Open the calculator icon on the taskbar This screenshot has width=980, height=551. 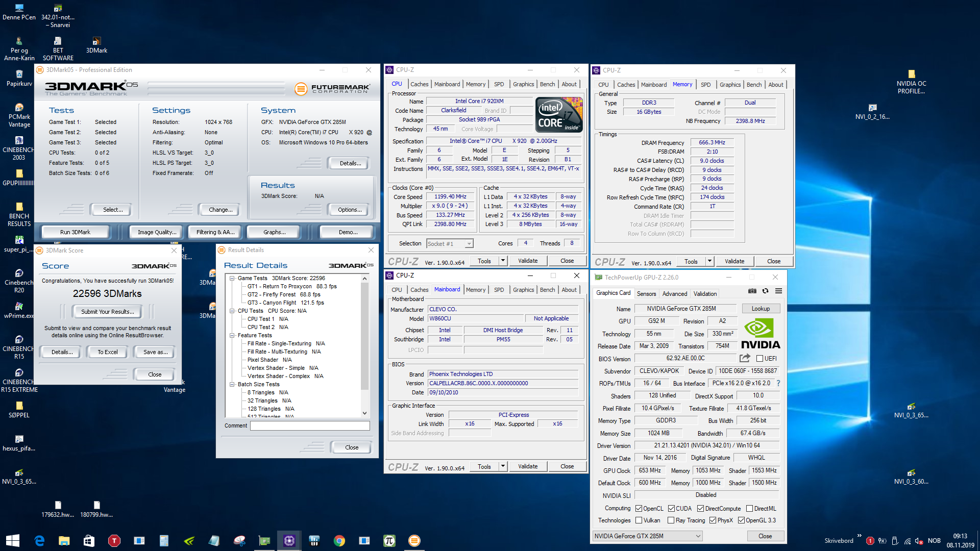[164, 540]
